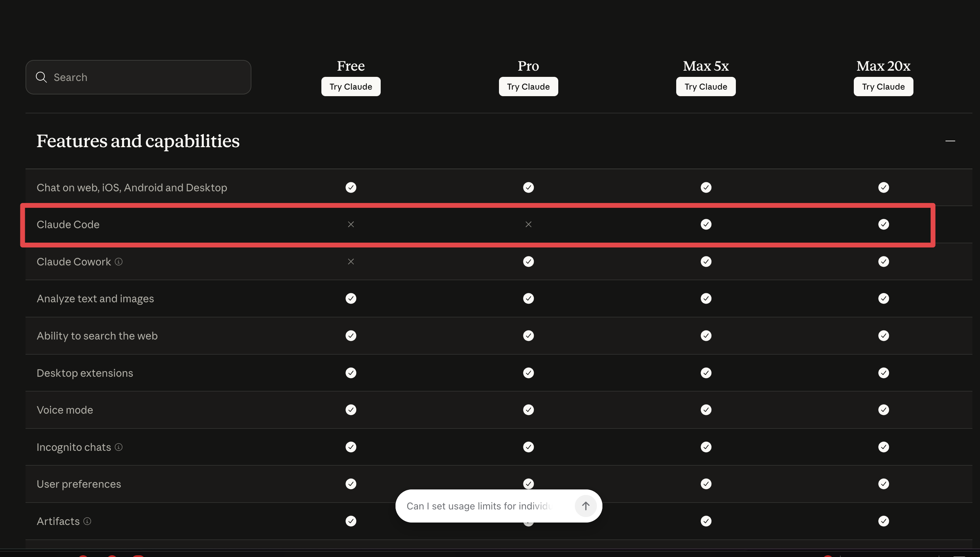Click the Pro checkmark for Claude Cowork

(528, 262)
